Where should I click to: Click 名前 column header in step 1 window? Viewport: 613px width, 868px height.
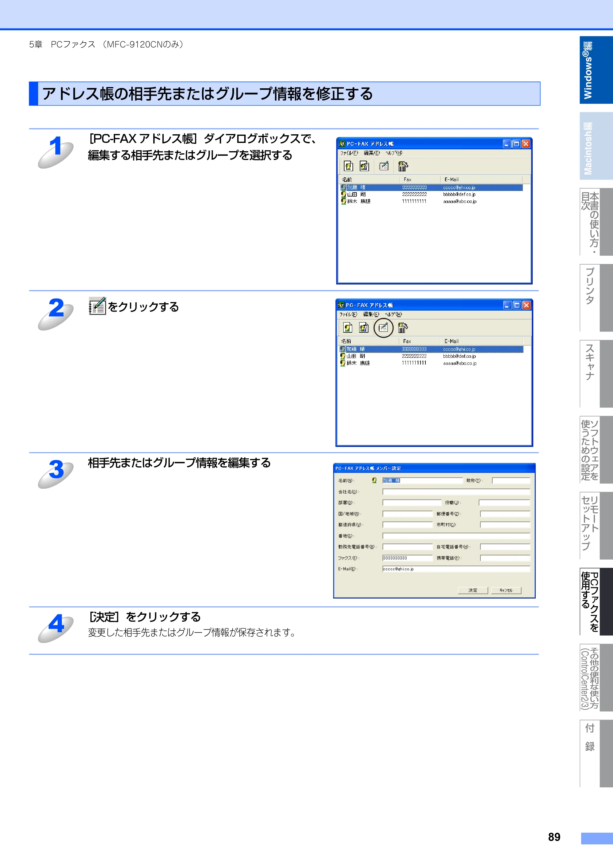[x=369, y=179]
